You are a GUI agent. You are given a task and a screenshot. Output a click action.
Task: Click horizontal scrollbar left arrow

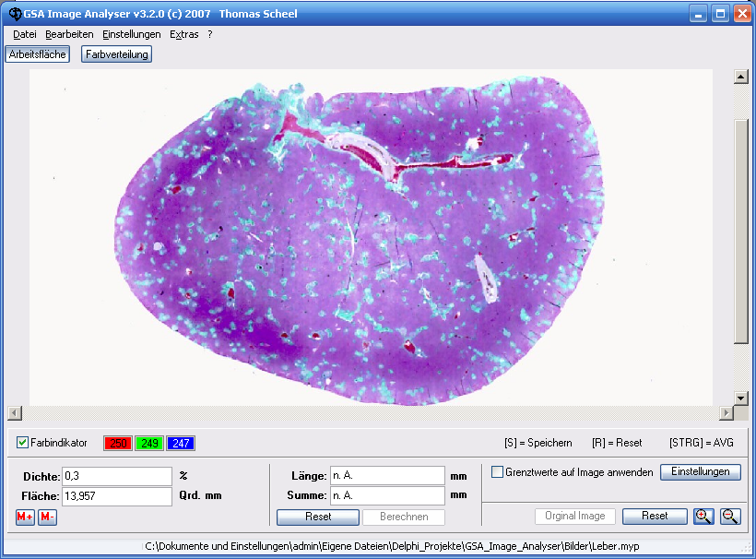click(15, 413)
